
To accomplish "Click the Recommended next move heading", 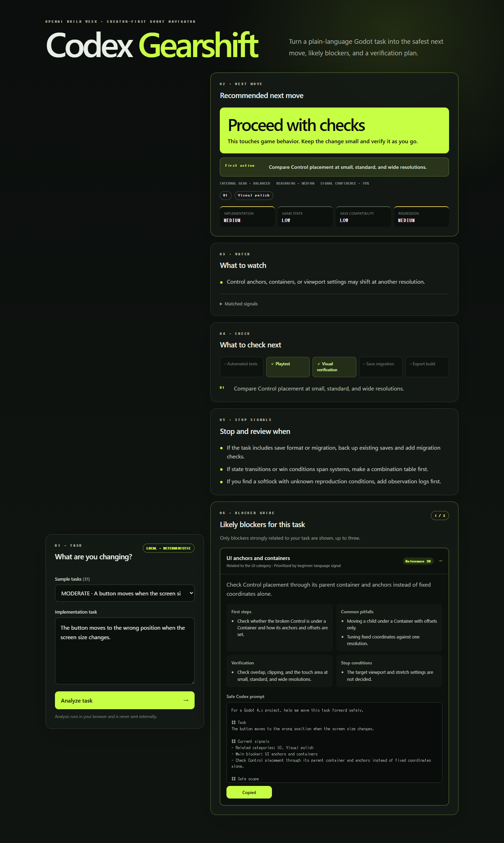I will coord(262,96).
